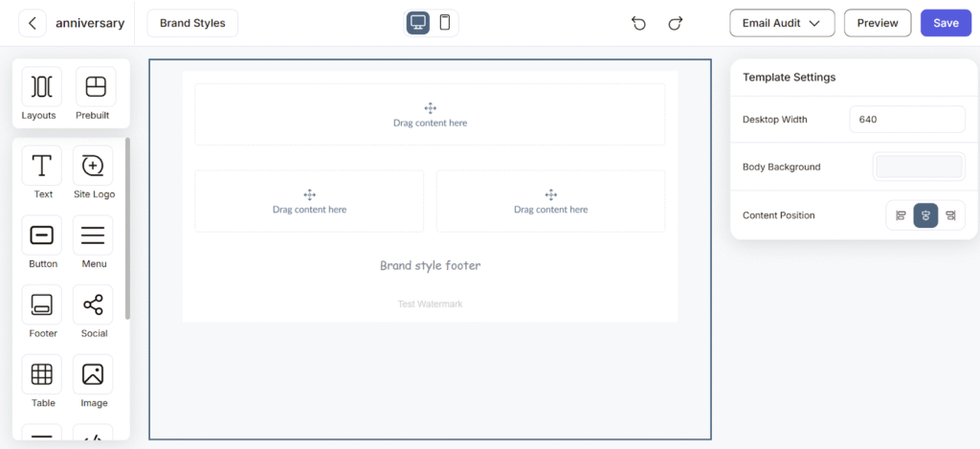Save the email template
The image size is (980, 449).
(945, 23)
